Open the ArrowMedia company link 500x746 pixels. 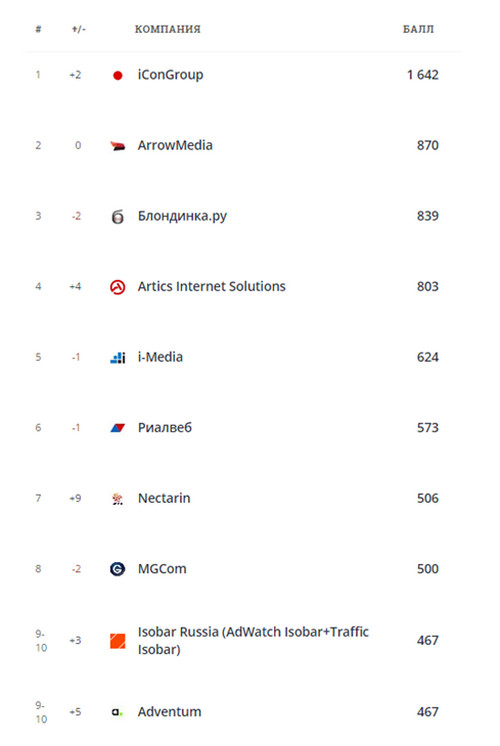175,145
